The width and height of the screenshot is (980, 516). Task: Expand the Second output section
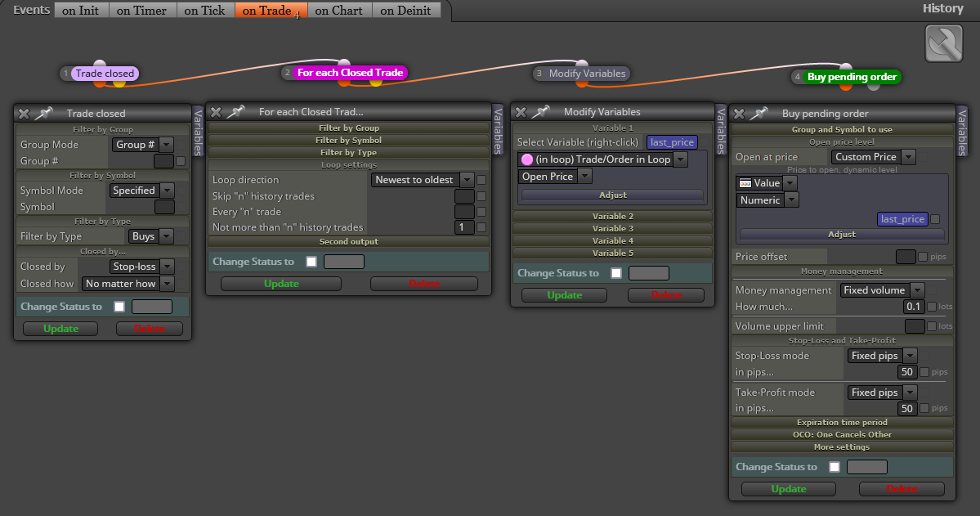[349, 242]
